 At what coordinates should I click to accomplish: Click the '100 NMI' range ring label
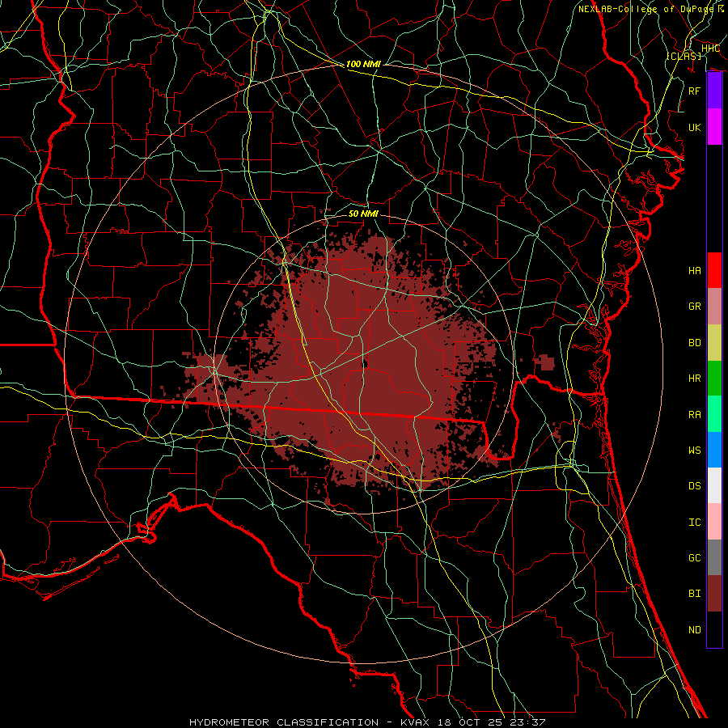click(363, 64)
